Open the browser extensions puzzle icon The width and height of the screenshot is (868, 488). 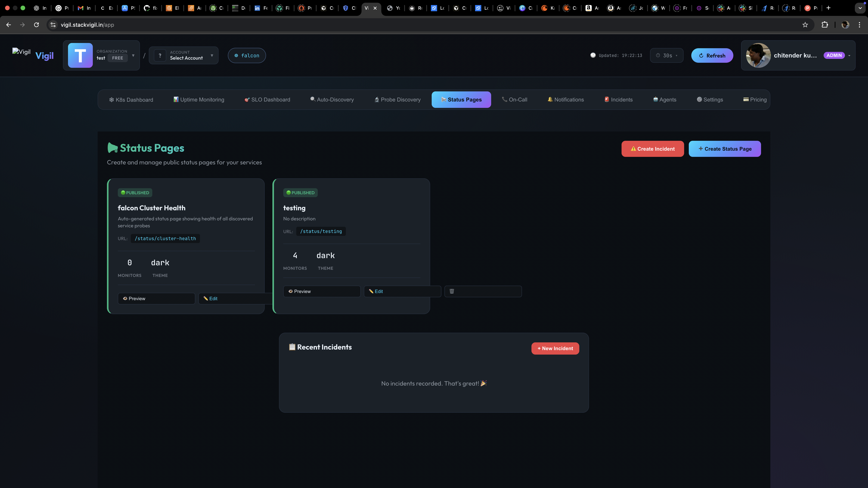[x=825, y=25]
